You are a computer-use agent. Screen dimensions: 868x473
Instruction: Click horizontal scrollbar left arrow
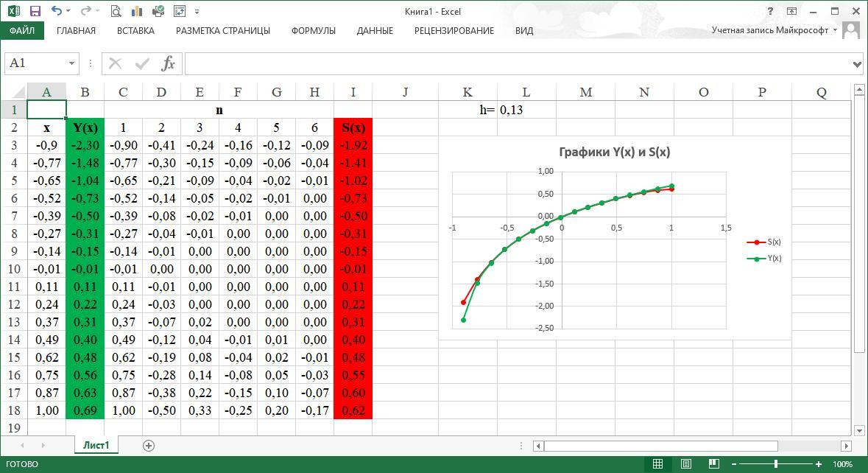[x=537, y=445]
